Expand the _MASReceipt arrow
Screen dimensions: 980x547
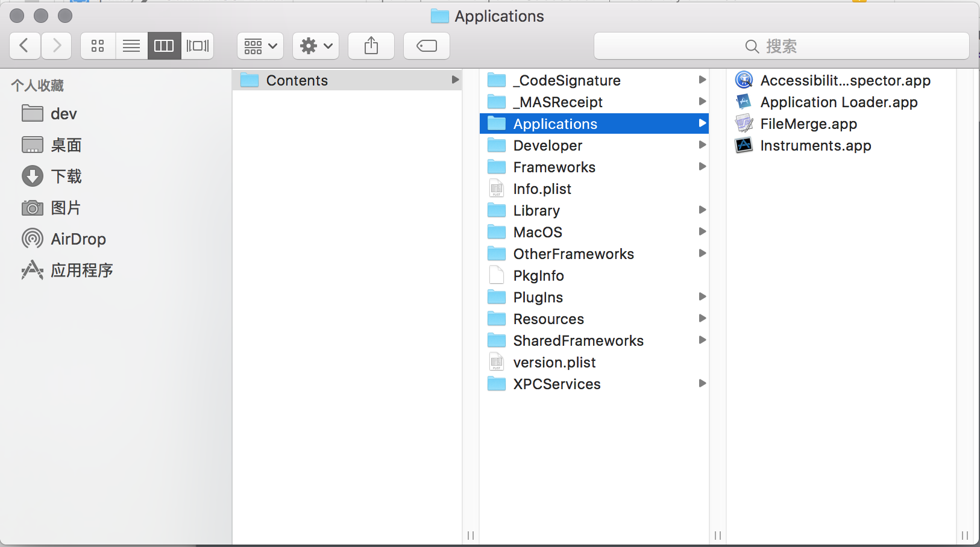702,101
